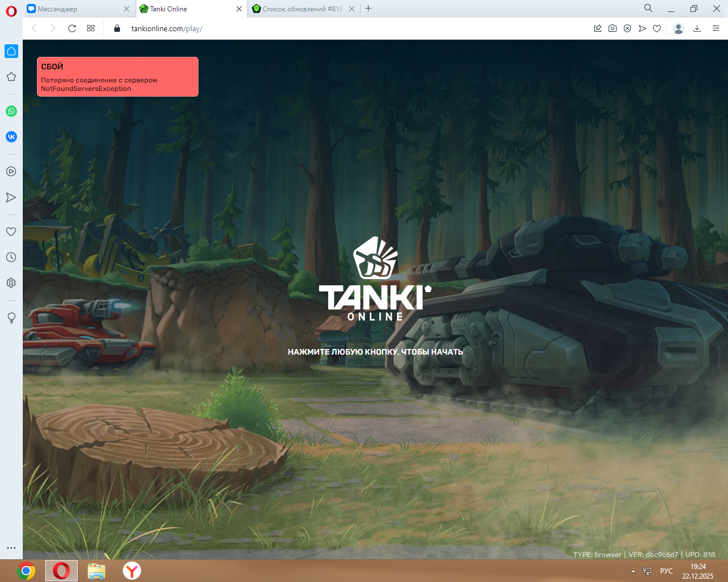Open browsing history clock in the sidebar

coord(11,257)
